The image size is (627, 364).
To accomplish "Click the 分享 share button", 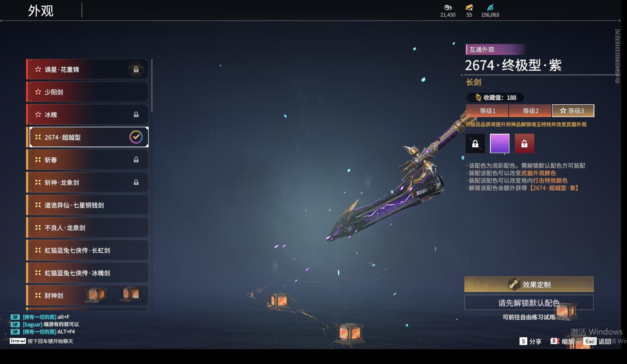I will click(x=530, y=341).
